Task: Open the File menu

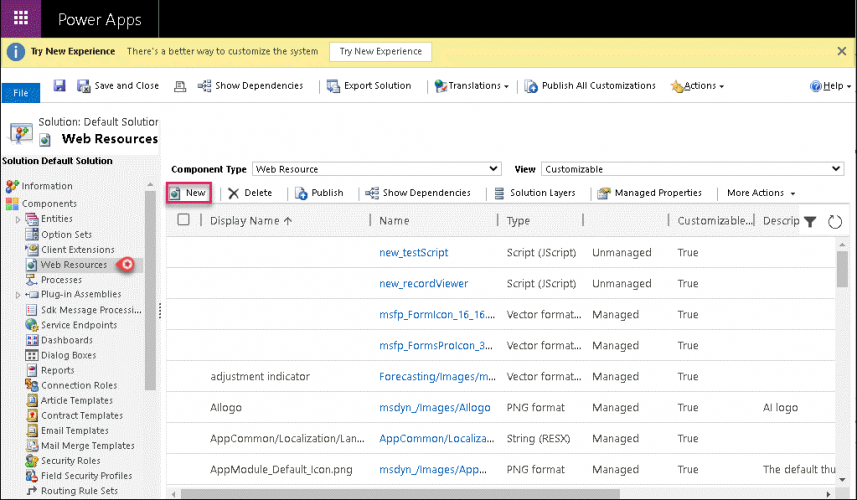Action: click(x=20, y=93)
